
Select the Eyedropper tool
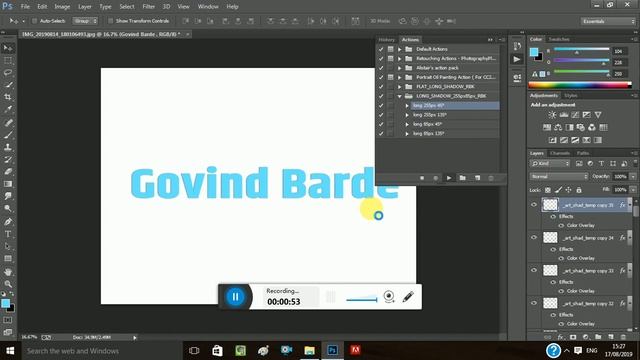[x=8, y=109]
